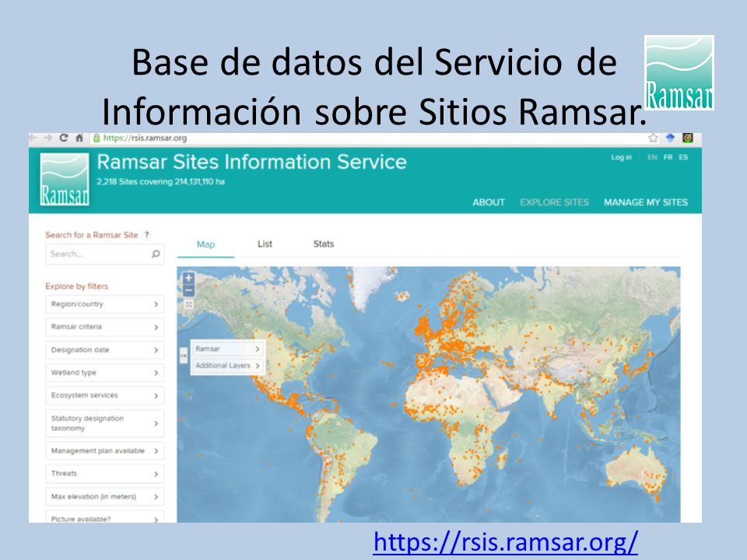Switch to the Stats tab
747x560 pixels.
tap(324, 244)
